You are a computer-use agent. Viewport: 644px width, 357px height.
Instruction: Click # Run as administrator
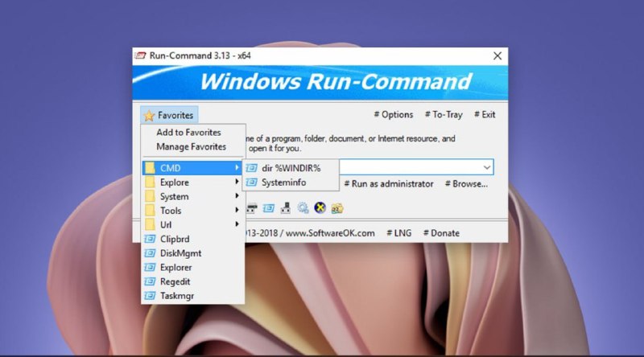point(389,184)
